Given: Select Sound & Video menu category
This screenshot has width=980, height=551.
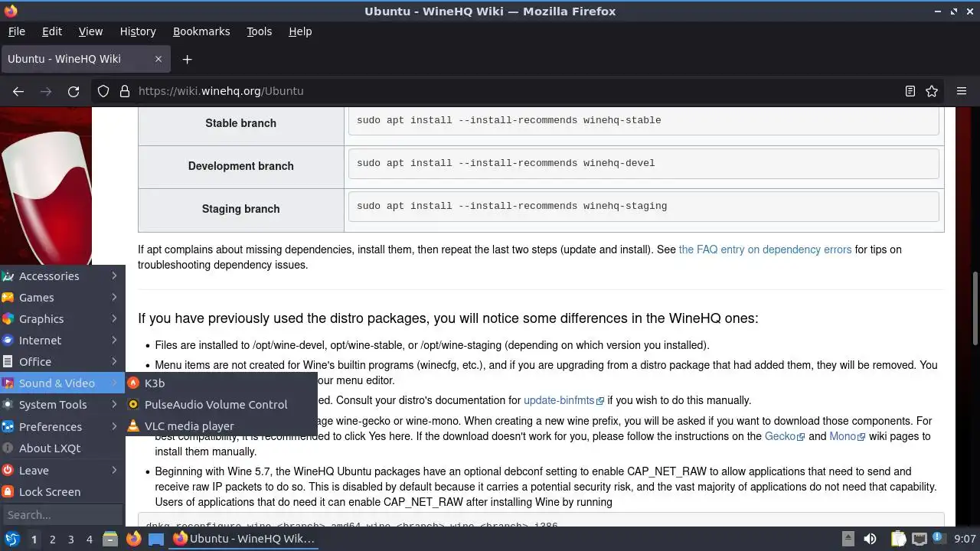Looking at the screenshot, I should point(62,383).
